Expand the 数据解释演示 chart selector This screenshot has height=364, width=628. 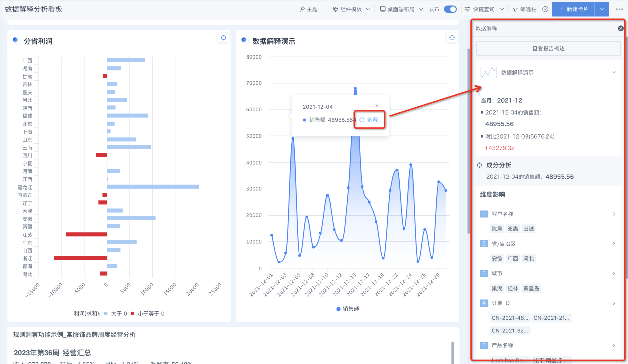613,72
